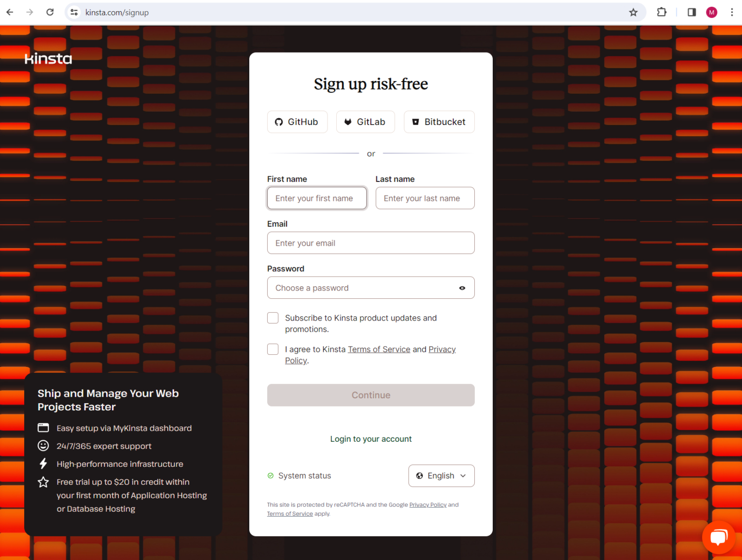
Task: Toggle the browser side panel icon
Action: (x=692, y=12)
